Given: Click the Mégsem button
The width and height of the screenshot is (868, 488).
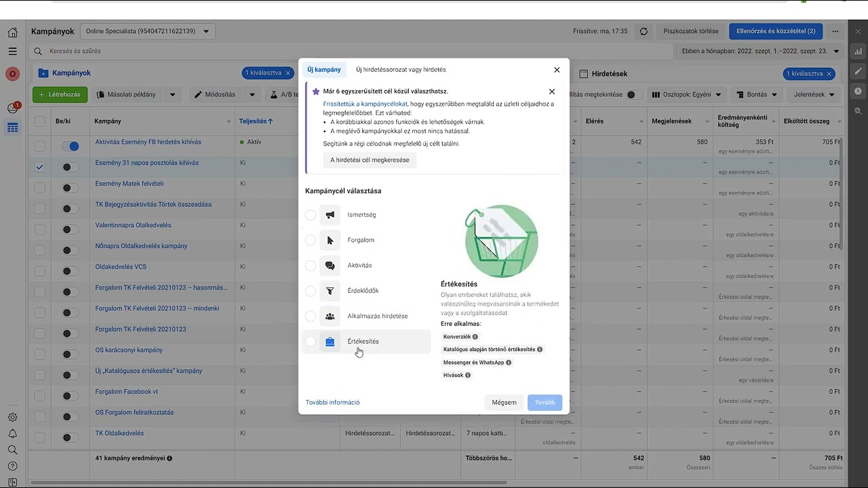Looking at the screenshot, I should (x=504, y=403).
